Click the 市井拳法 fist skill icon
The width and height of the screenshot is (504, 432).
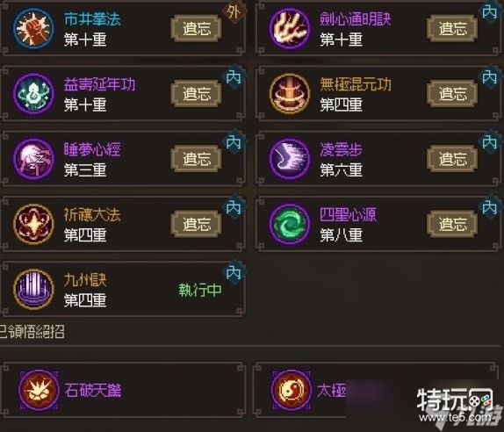pos(33,28)
